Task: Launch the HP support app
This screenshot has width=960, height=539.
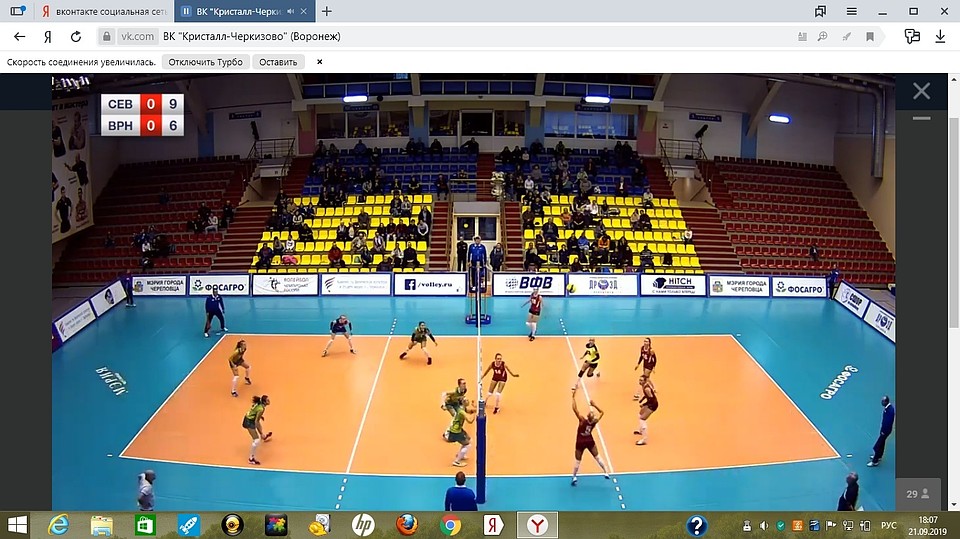Action: pyautogui.click(x=363, y=525)
